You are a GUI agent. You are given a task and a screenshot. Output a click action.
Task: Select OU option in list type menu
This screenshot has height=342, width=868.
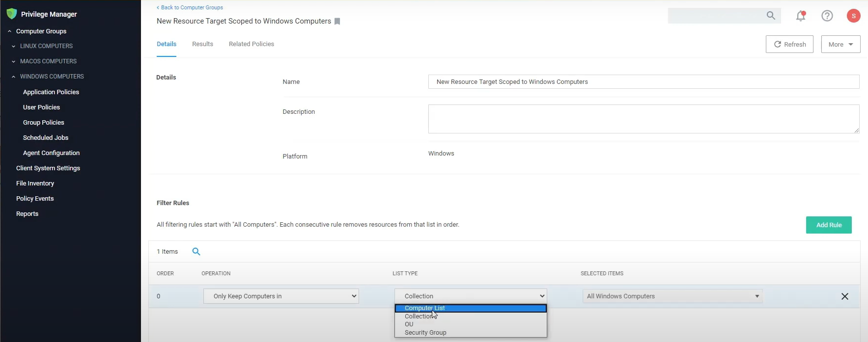(x=409, y=324)
